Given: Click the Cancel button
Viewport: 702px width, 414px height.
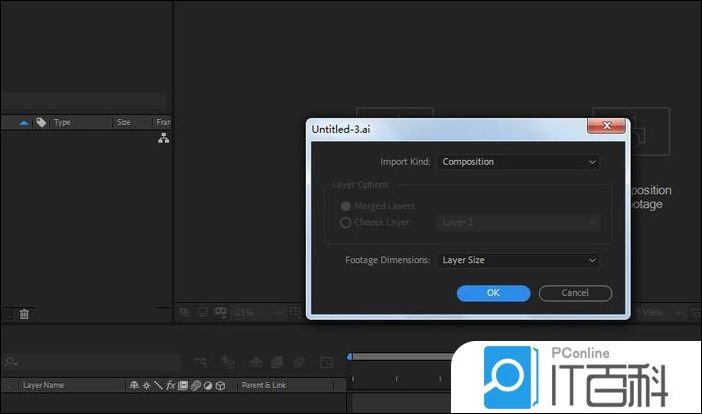Looking at the screenshot, I should click(x=575, y=293).
